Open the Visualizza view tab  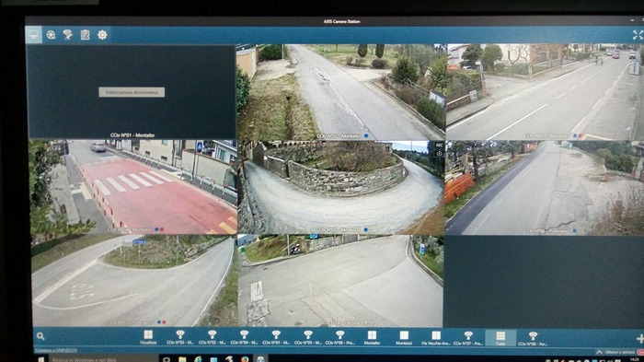tap(148, 337)
